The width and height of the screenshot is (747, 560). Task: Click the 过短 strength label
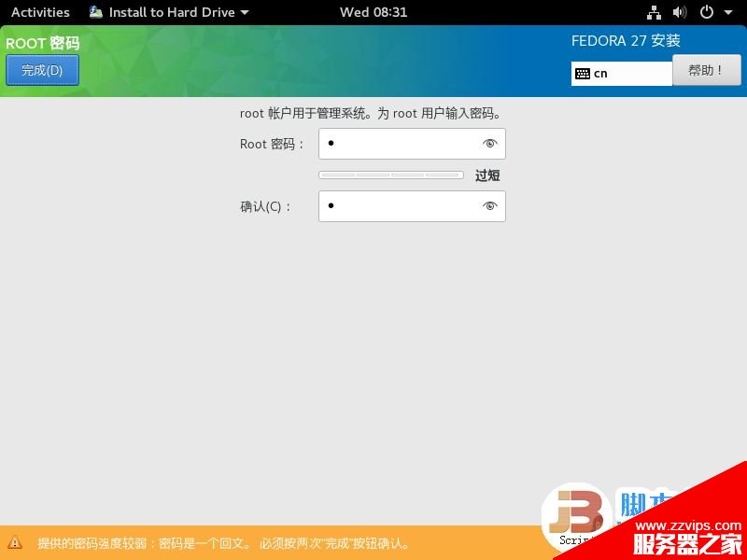tap(487, 175)
